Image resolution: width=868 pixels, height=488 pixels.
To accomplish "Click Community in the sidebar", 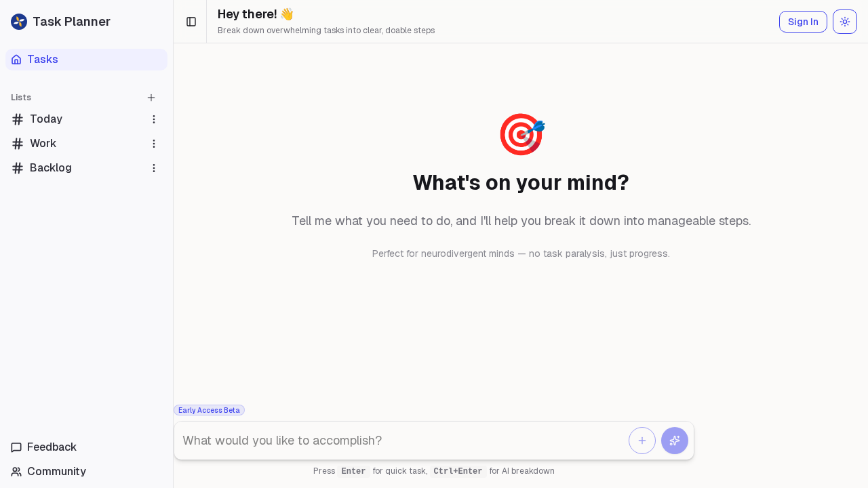I will click(x=56, y=471).
